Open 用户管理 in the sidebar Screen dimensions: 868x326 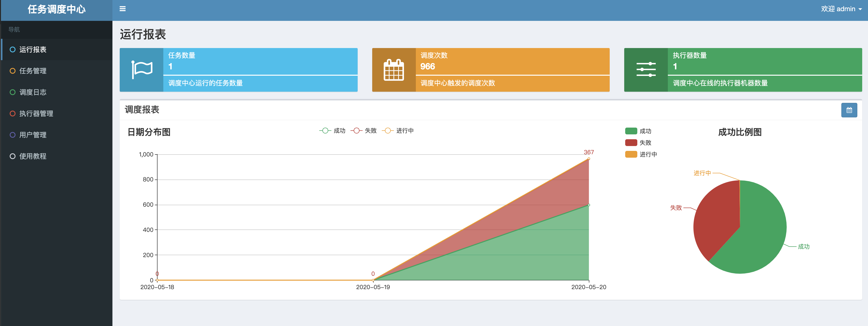tap(33, 135)
